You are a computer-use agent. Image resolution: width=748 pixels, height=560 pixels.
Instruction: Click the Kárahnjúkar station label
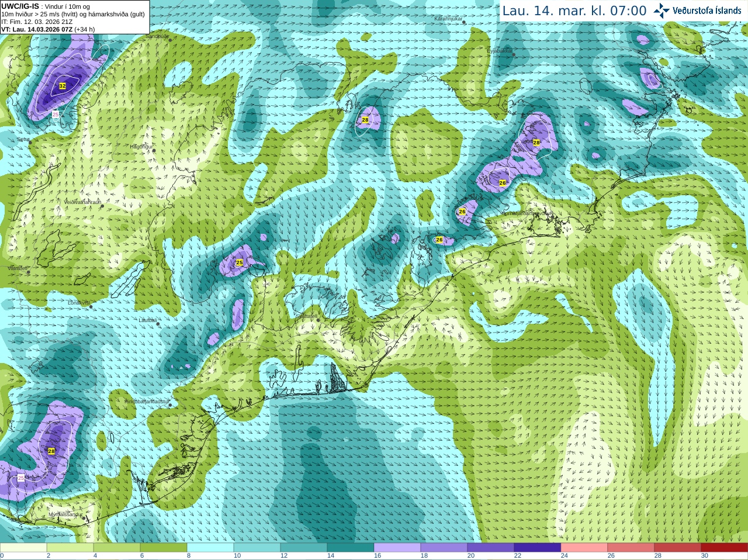pos(449,19)
